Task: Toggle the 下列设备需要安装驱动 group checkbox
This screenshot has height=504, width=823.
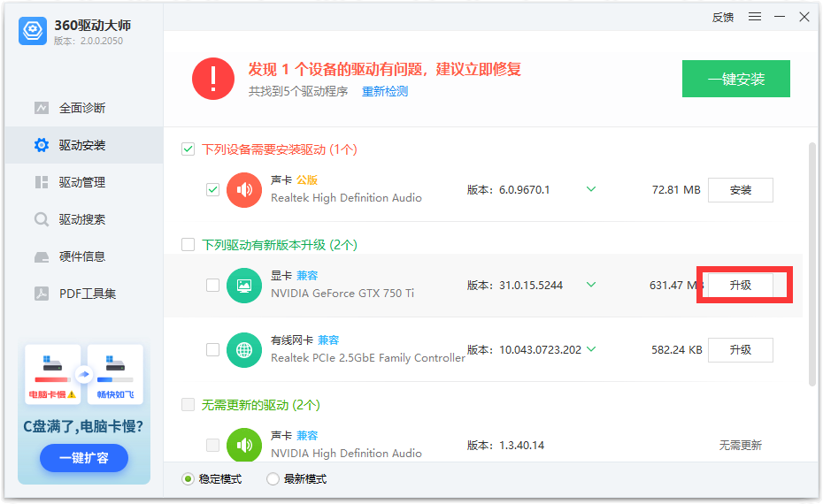Action: pos(188,149)
